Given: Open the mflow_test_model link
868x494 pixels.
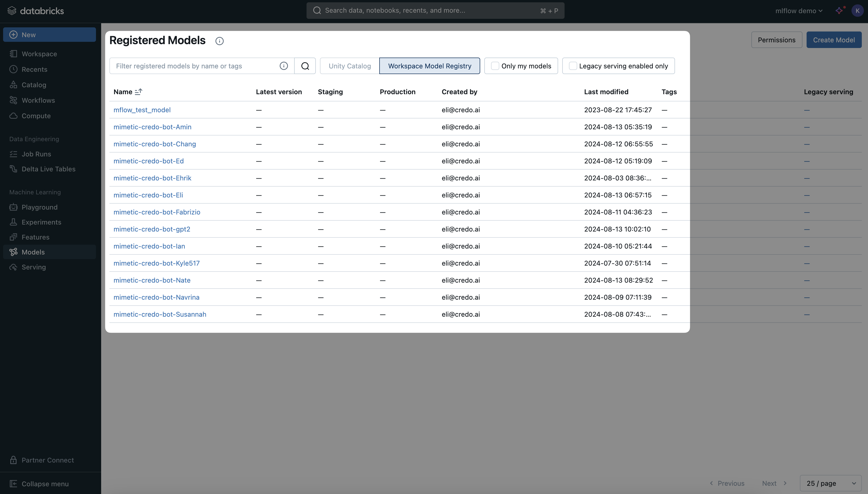Looking at the screenshot, I should (142, 110).
